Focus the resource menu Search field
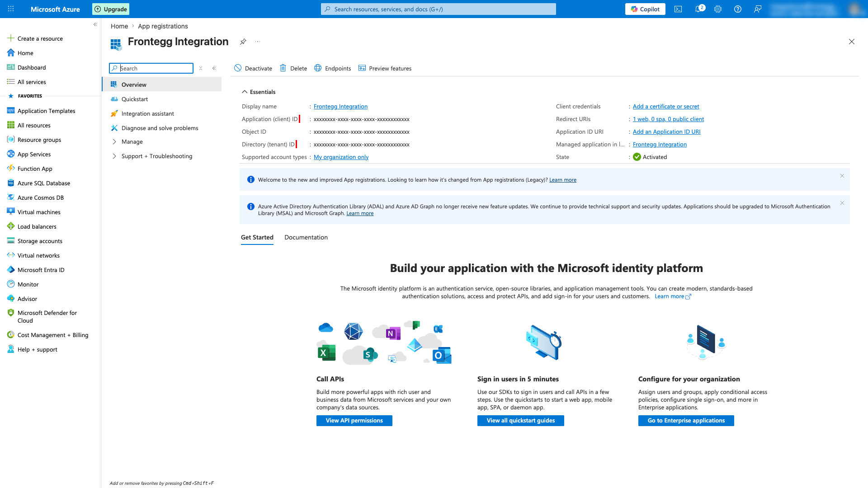 click(x=151, y=68)
